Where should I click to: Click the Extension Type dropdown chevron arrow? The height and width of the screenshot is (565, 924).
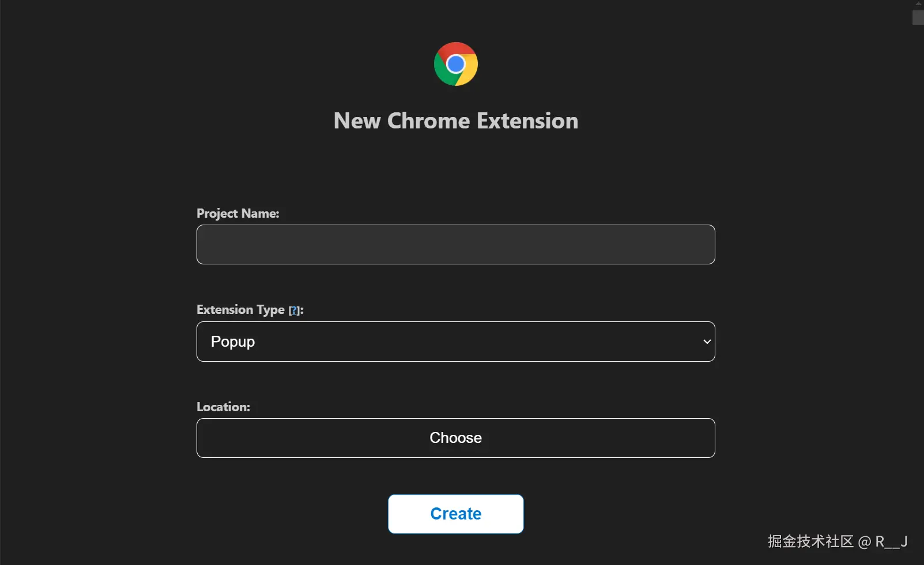pos(707,342)
